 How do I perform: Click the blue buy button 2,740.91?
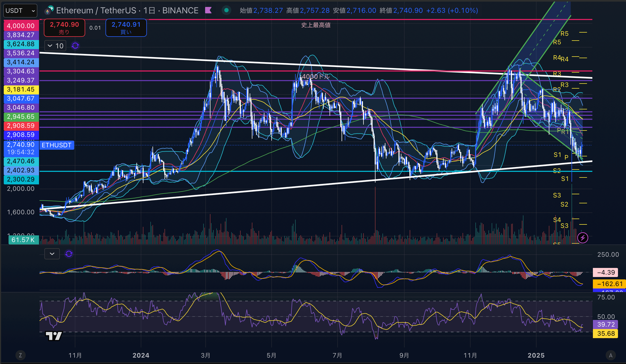pos(126,28)
